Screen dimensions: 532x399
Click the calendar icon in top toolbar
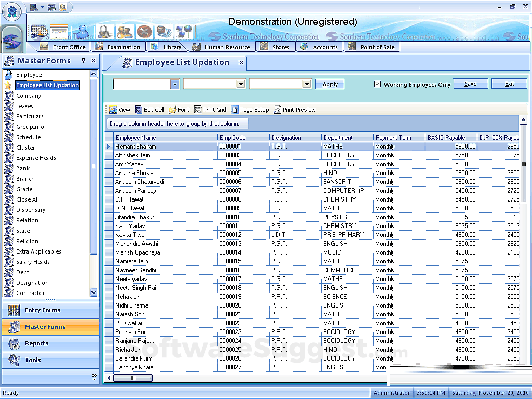[x=39, y=31]
